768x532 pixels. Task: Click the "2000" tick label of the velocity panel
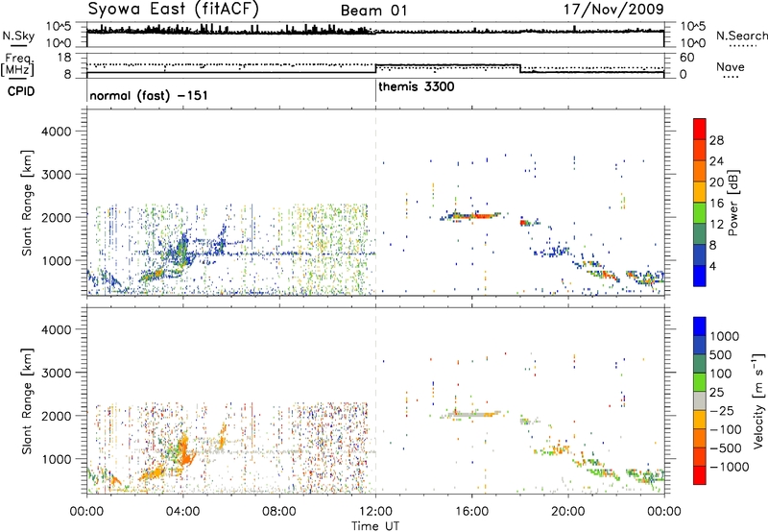pos(56,416)
